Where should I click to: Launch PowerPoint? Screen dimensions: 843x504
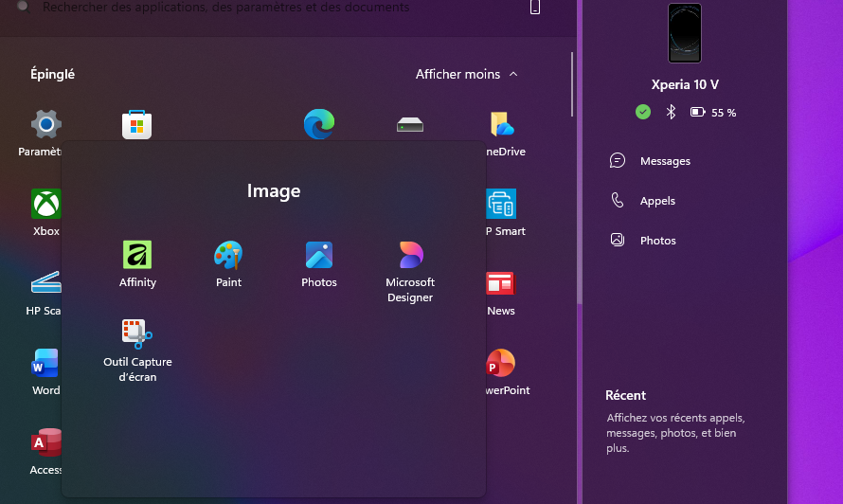507,372
